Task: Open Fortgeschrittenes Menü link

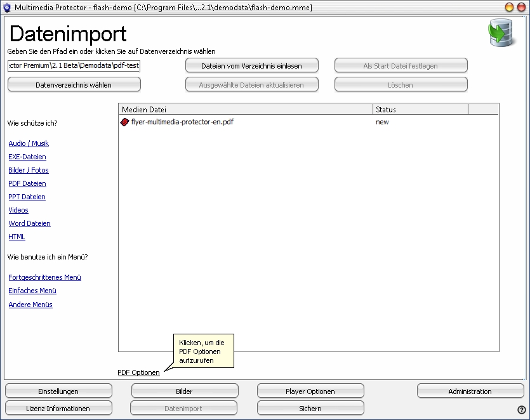Action: (44, 277)
